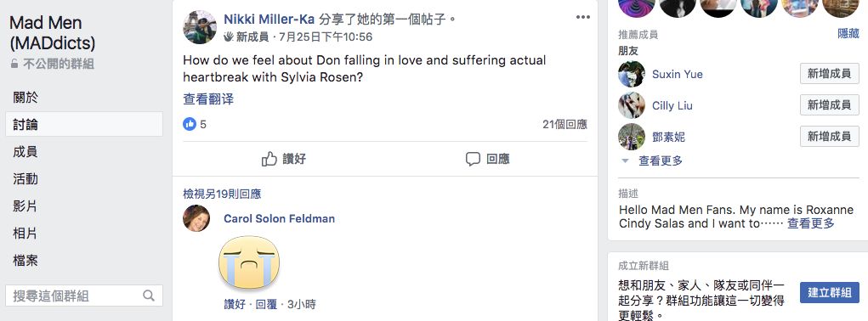868x321 pixels.
Task: Select 討論 in the group sidebar
Action: 84,124
